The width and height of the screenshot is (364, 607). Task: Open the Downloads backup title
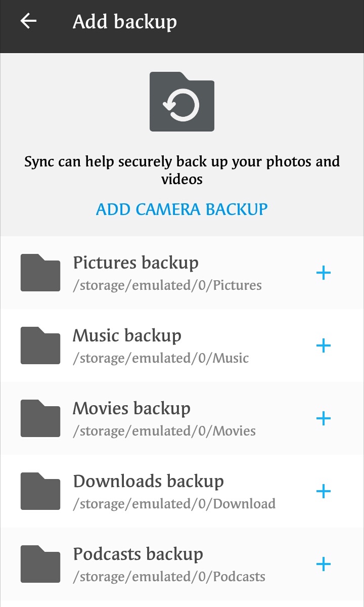148,481
